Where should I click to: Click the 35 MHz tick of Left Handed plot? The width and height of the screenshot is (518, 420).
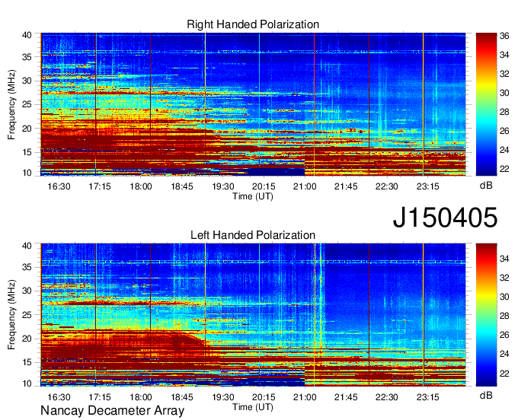(27, 267)
